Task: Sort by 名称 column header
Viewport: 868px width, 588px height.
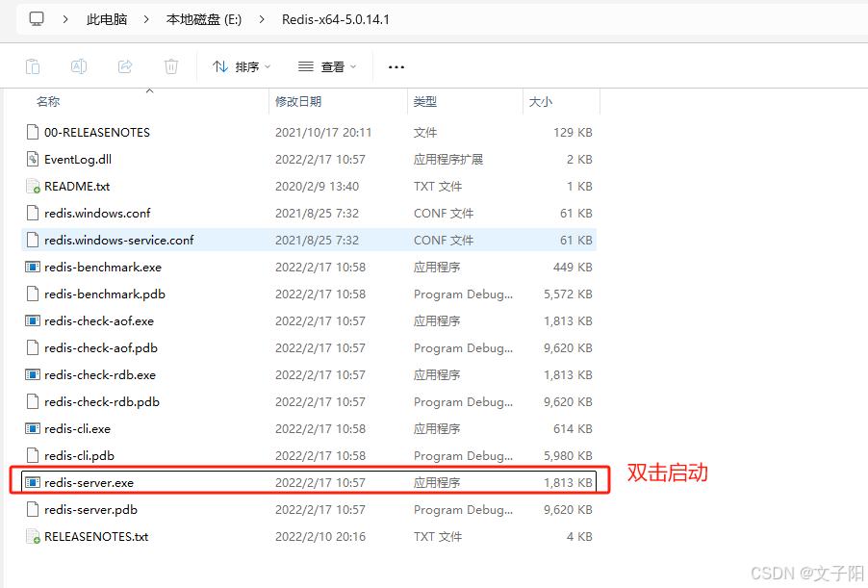Action: pos(48,102)
